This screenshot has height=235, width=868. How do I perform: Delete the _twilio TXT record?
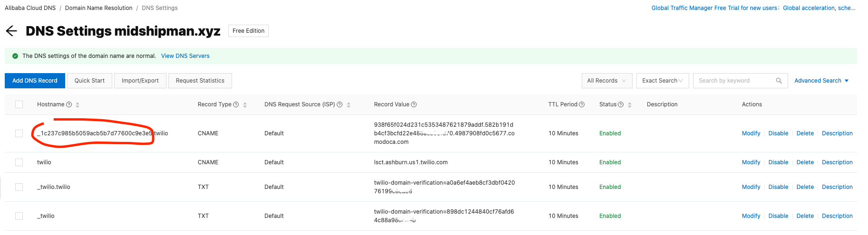click(x=805, y=216)
